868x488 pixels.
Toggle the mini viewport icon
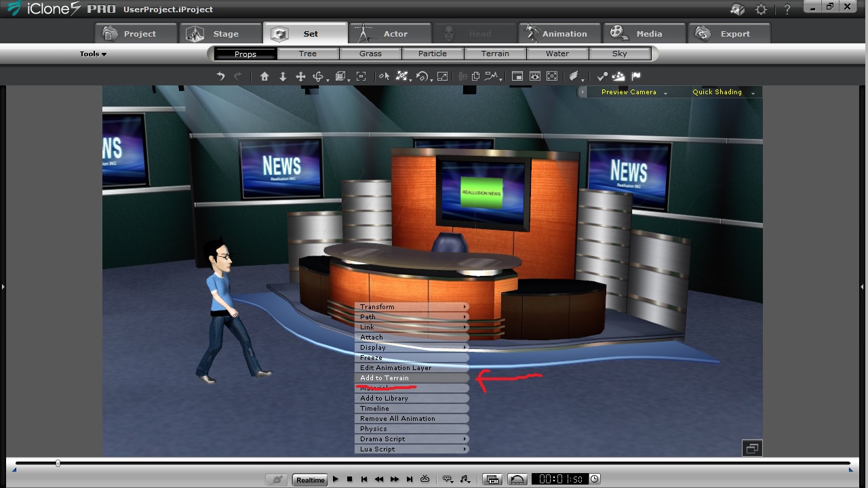pyautogui.click(x=517, y=76)
